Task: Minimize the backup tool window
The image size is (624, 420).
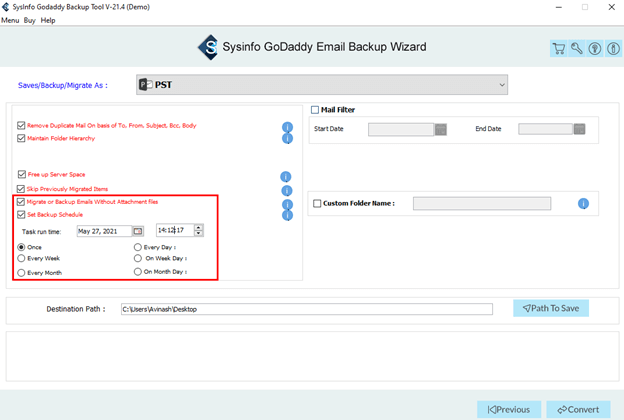Action: (x=559, y=7)
